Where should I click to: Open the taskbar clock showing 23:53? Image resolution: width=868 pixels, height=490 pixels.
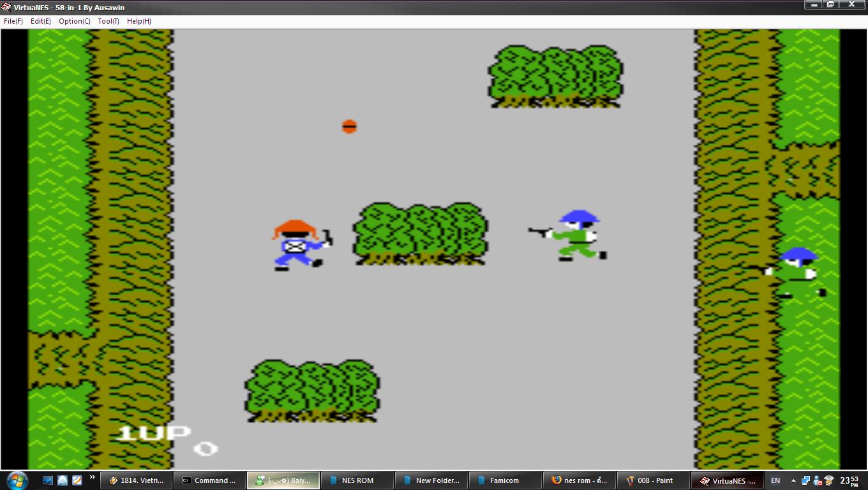[849, 480]
